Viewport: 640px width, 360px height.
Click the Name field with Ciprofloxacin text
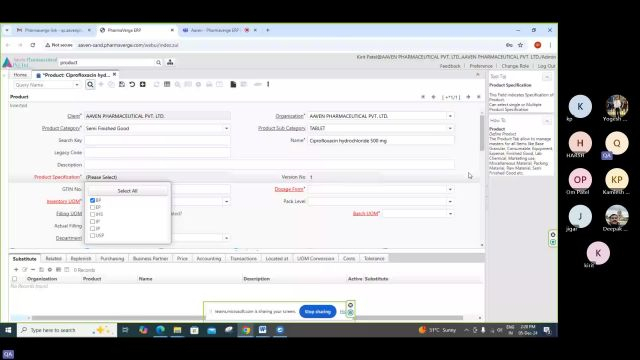click(381, 140)
